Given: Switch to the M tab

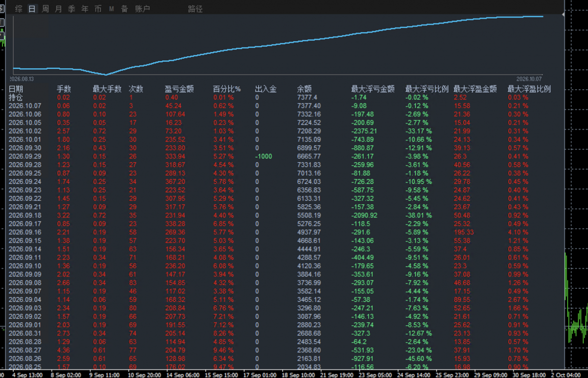Looking at the screenshot, I should pos(112,9).
